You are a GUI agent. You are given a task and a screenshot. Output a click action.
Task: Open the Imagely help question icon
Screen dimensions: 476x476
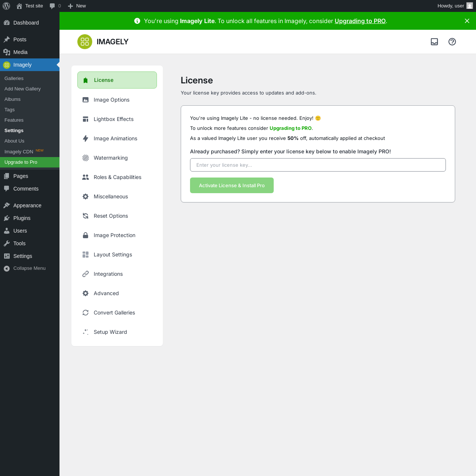452,42
